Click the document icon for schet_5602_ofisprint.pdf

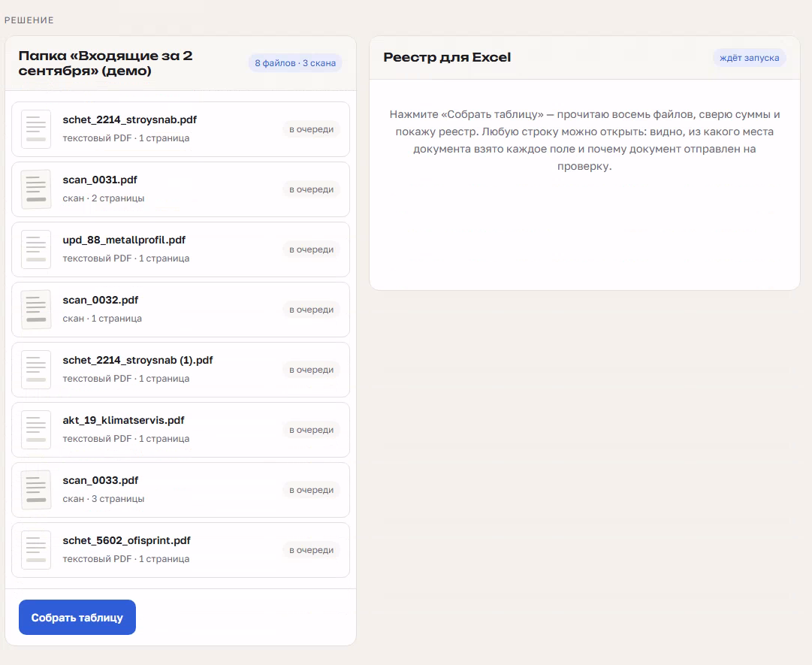(36, 549)
